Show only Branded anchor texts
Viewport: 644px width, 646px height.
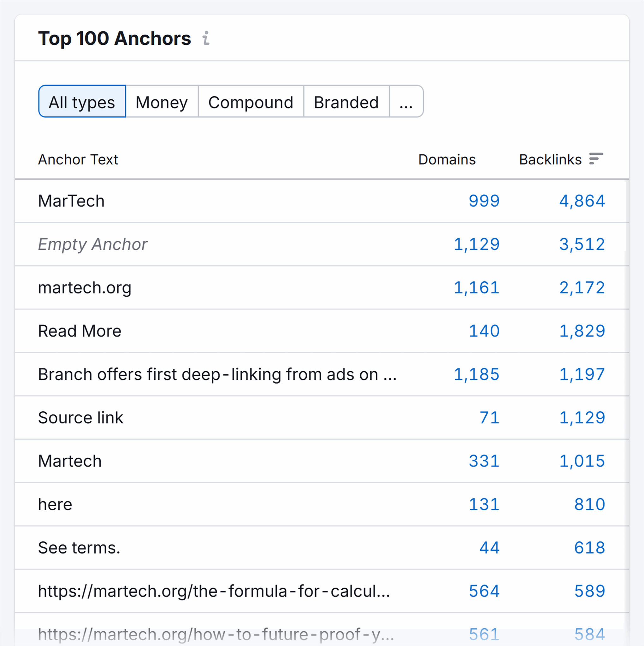(346, 102)
